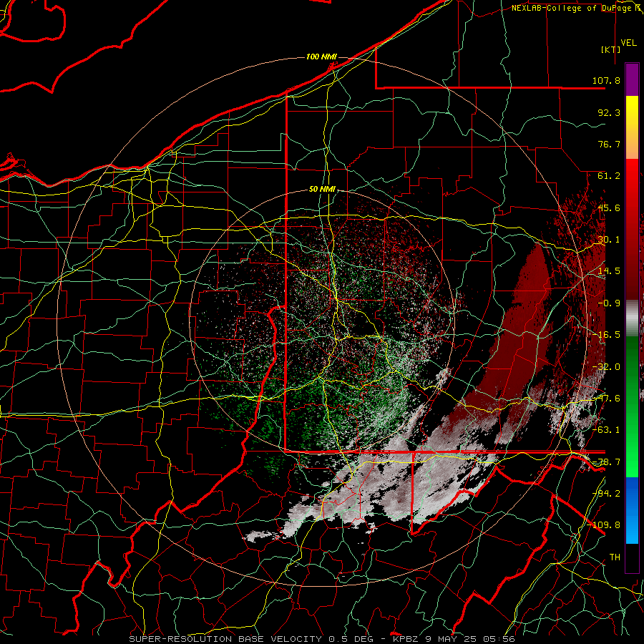Image resolution: width=644 pixels, height=644 pixels.
Task: Click the TH label on the legend
Action: (x=615, y=557)
